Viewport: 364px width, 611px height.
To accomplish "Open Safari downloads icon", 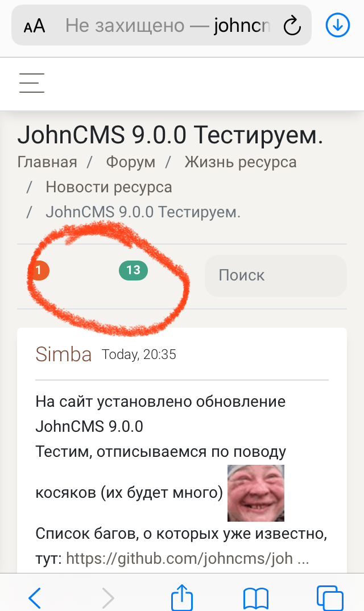I will tap(337, 26).
